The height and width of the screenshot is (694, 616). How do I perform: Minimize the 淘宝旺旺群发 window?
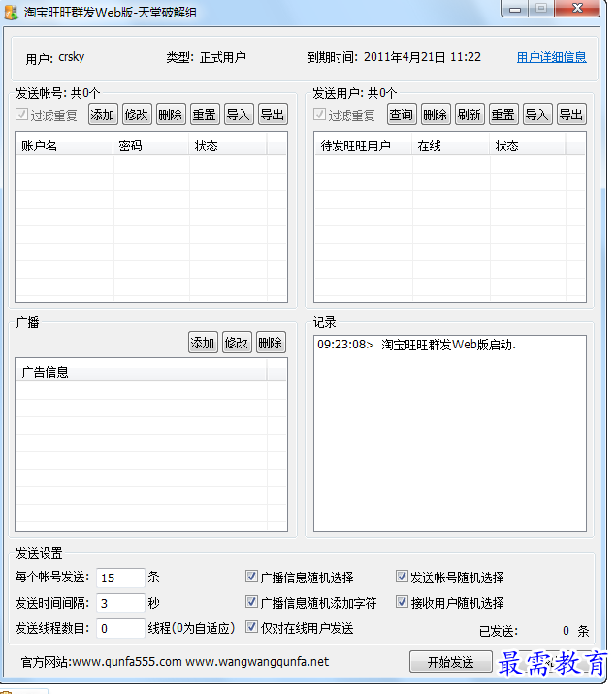point(515,9)
